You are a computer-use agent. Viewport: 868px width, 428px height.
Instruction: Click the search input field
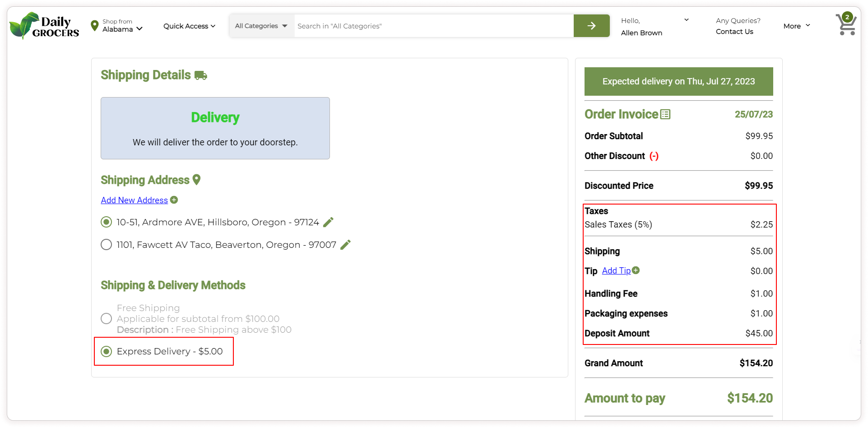[x=433, y=26]
